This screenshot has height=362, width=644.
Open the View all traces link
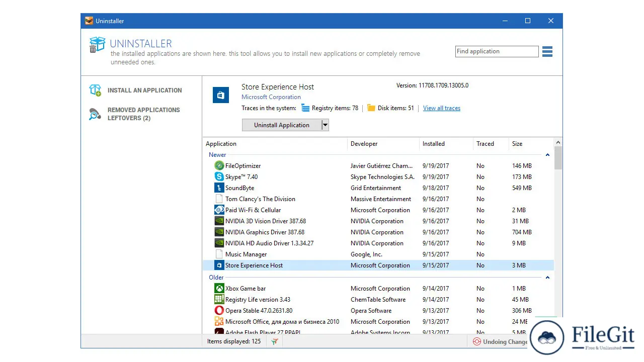442,108
